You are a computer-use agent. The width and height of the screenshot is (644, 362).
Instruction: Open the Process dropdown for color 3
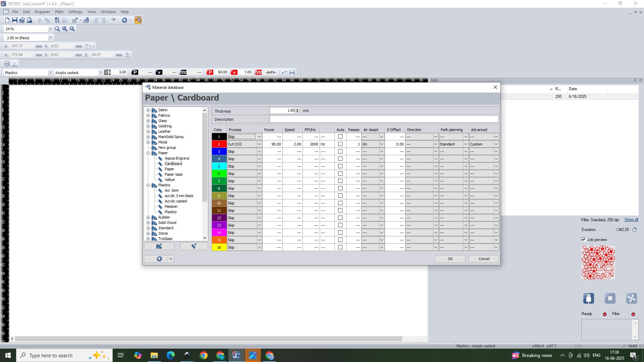[x=259, y=152]
